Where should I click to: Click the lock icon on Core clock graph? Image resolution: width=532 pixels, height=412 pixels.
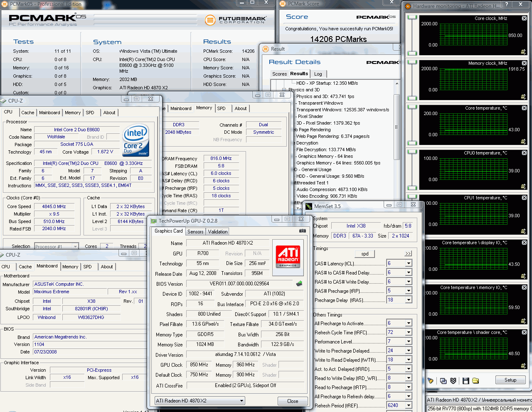524,51
